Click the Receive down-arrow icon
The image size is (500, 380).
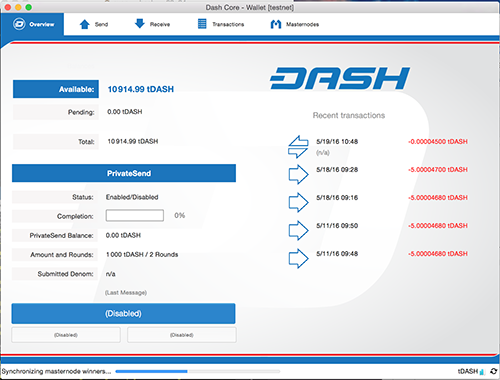pyautogui.click(x=140, y=24)
